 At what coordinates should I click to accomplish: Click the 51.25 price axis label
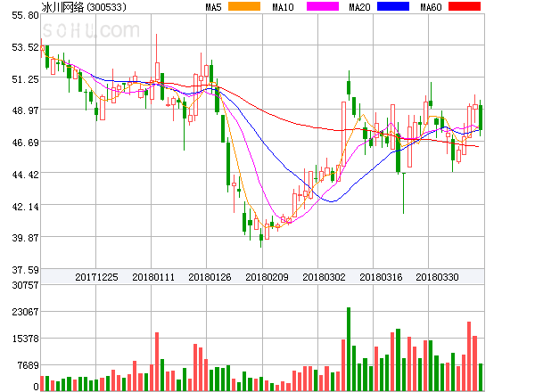(25, 79)
